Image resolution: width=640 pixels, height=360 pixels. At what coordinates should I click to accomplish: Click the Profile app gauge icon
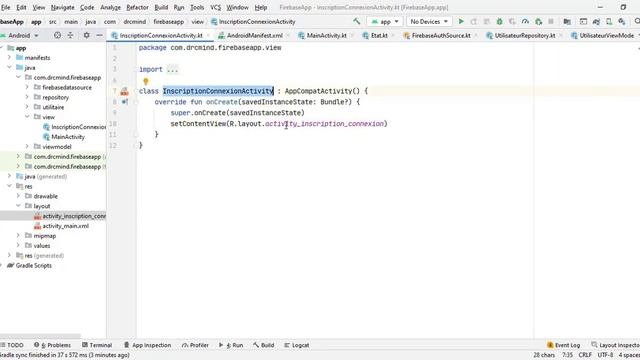click(525, 21)
